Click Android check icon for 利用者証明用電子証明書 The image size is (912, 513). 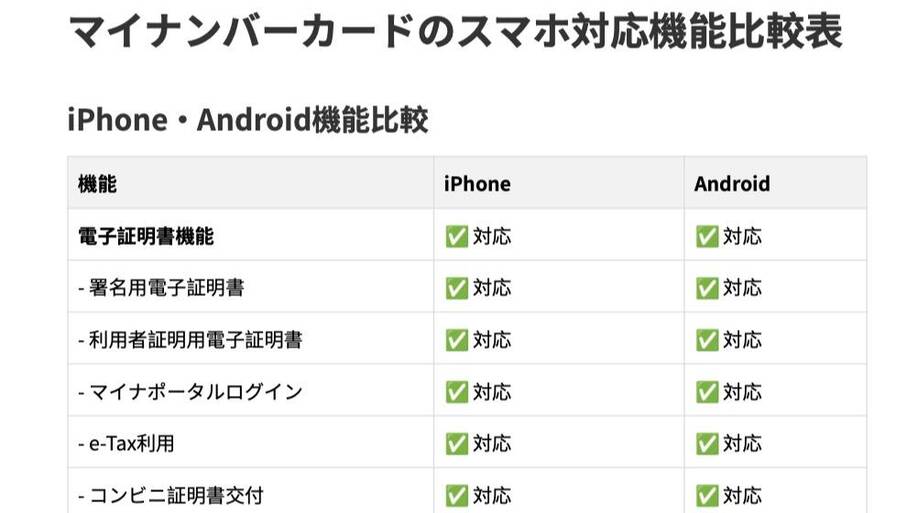pyautogui.click(x=707, y=340)
